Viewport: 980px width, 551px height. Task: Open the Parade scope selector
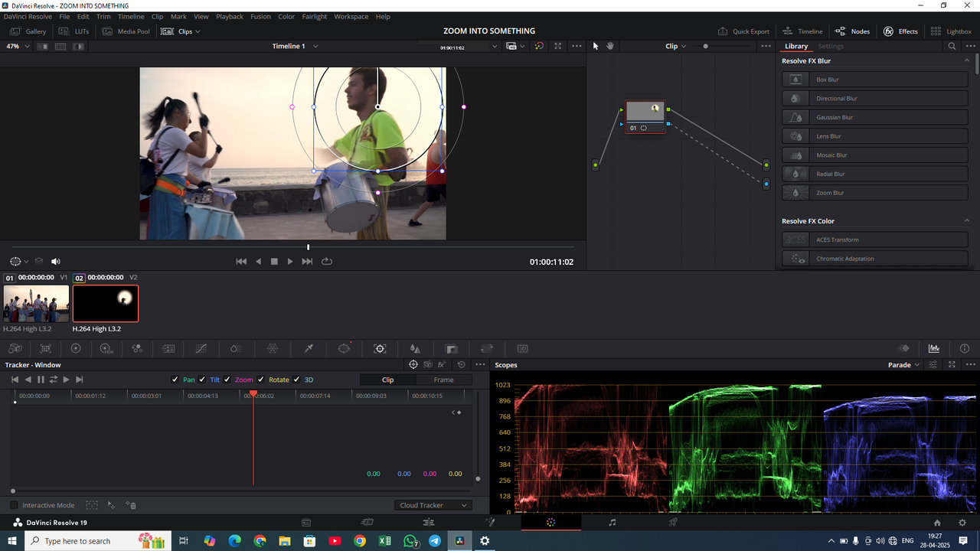[902, 364]
